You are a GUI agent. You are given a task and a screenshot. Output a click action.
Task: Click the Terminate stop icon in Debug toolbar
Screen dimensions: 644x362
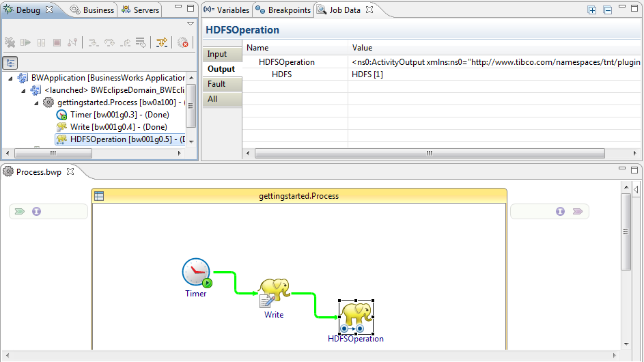(x=57, y=42)
